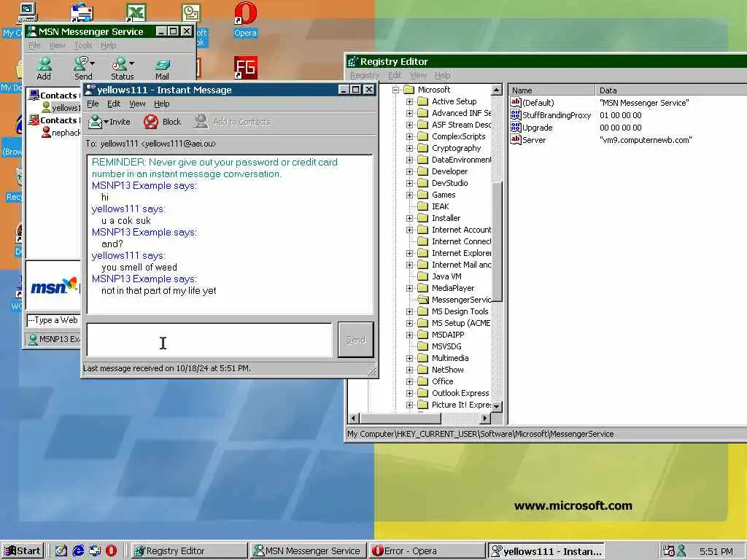Click the MessengerService open folder icon
747x560 pixels.
coord(423,300)
